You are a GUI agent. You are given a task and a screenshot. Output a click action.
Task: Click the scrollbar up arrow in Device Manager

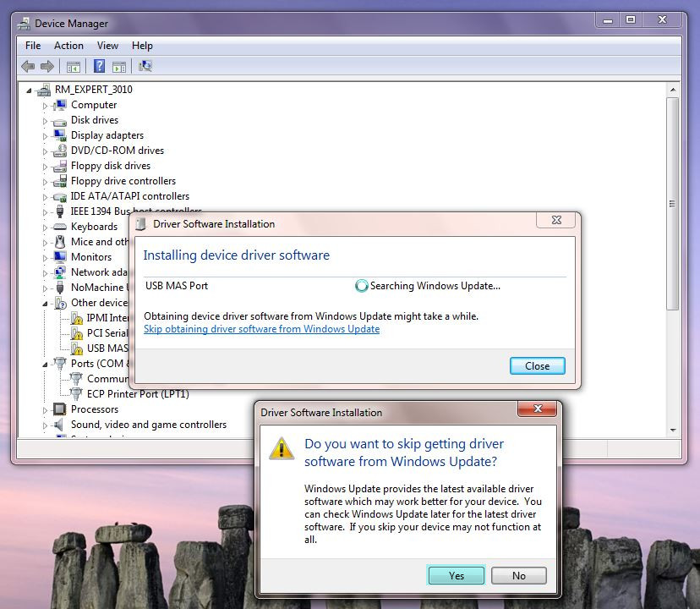click(673, 90)
